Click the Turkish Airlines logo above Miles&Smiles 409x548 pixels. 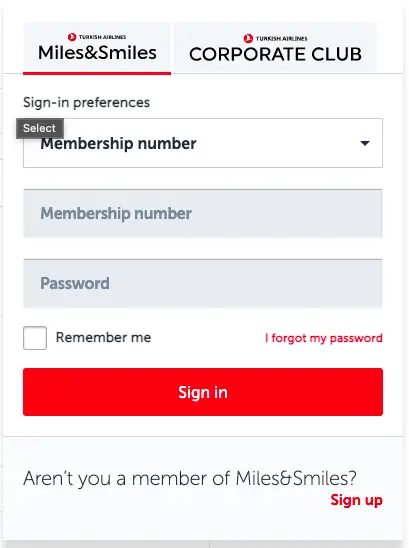(x=72, y=37)
